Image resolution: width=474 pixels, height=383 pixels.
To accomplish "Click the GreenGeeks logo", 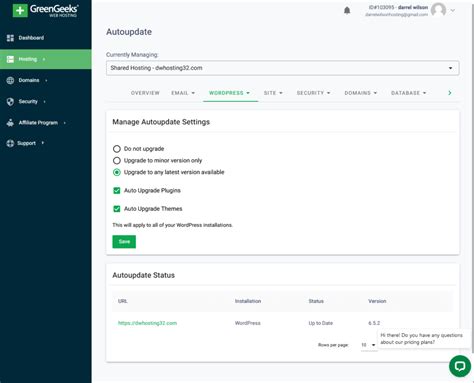I will [45, 10].
